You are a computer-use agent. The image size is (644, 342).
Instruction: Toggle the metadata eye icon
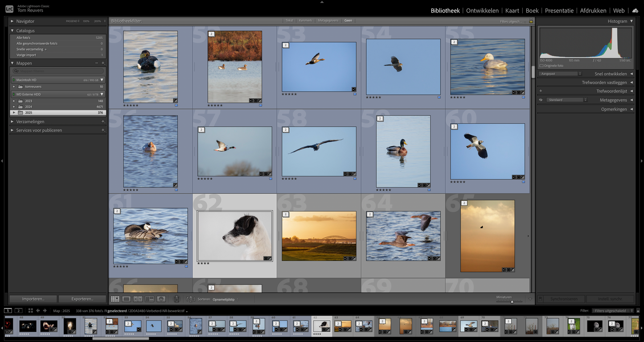[541, 100]
